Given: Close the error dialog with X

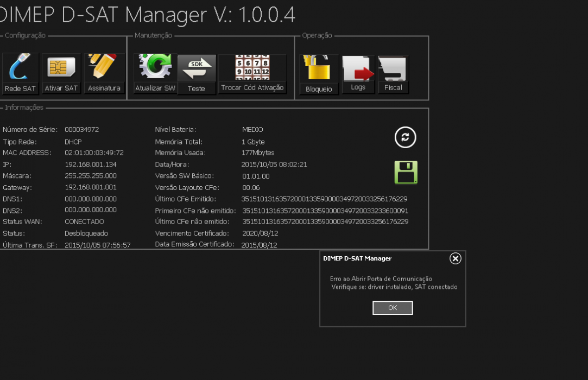Looking at the screenshot, I should [x=455, y=258].
